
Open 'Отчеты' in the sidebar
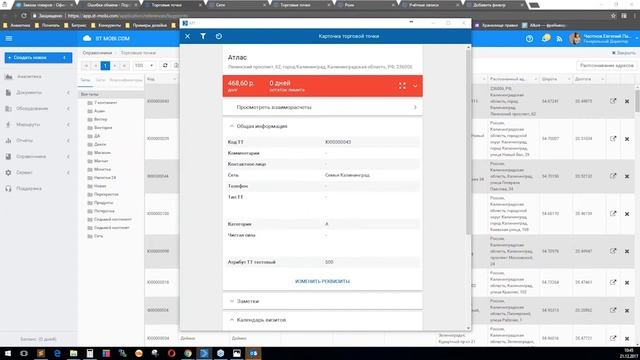click(x=24, y=140)
